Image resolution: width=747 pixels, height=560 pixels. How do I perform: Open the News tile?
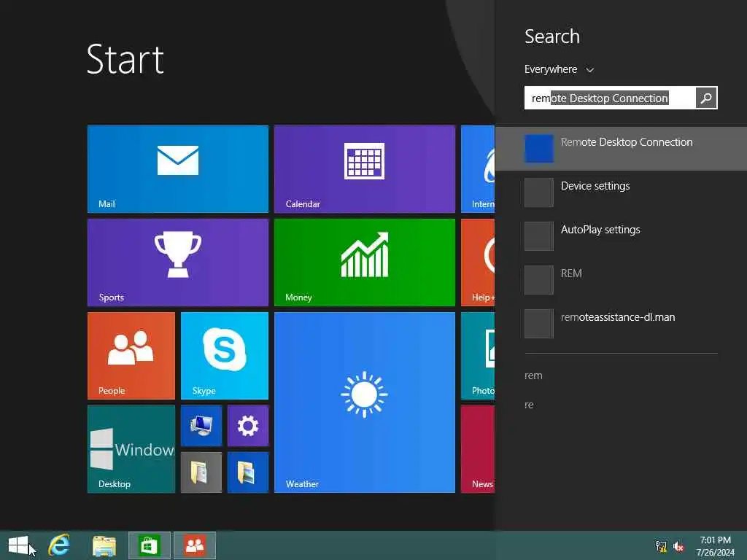click(478, 449)
